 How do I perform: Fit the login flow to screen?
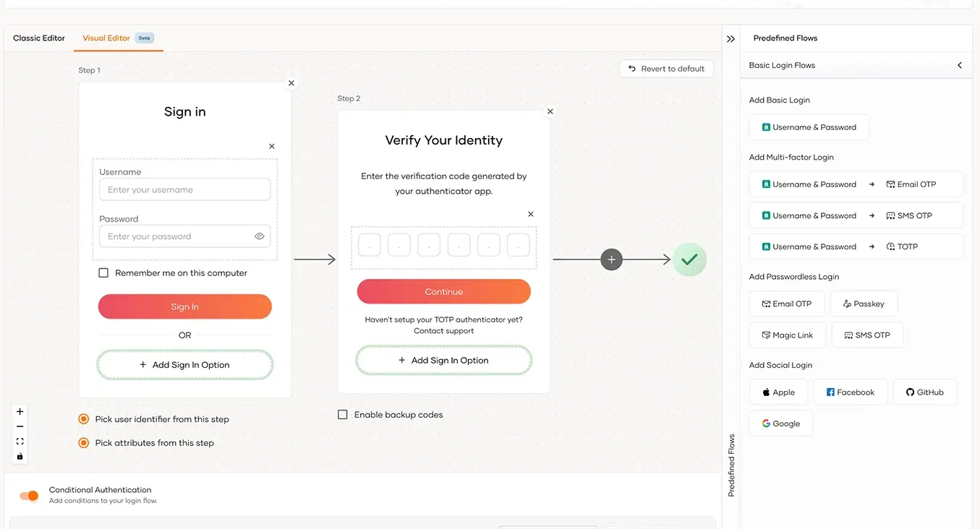coord(20,441)
